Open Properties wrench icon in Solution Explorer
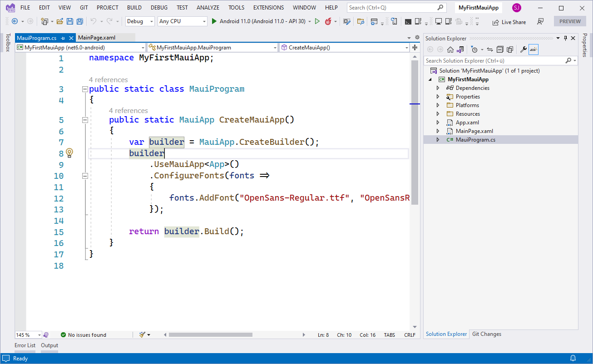Viewport: 593px width, 364px height. (x=523, y=49)
